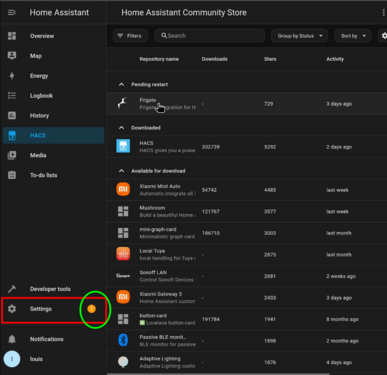
Task: Open the Sort by dropdown
Action: 353,36
